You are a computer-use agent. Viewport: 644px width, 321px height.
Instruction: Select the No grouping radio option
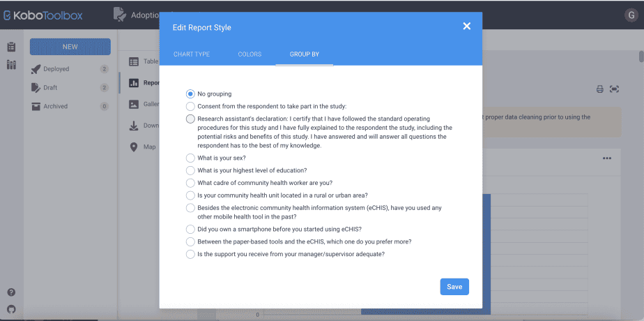(190, 94)
